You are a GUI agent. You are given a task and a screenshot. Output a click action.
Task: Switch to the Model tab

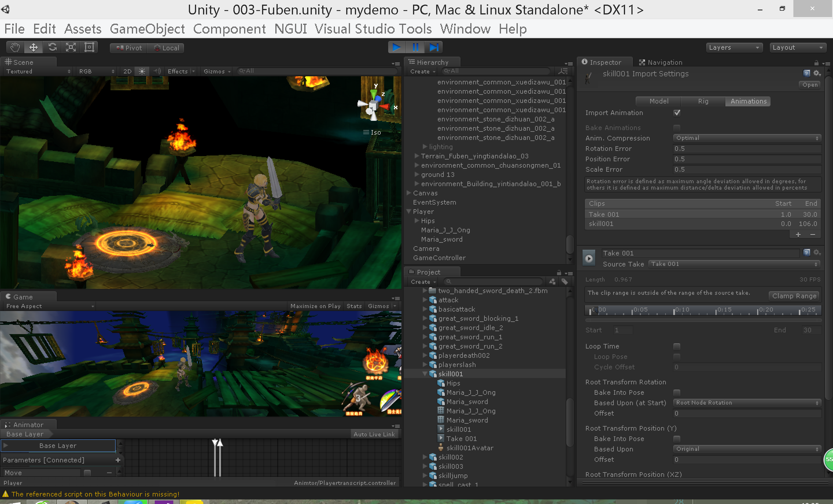click(x=659, y=101)
